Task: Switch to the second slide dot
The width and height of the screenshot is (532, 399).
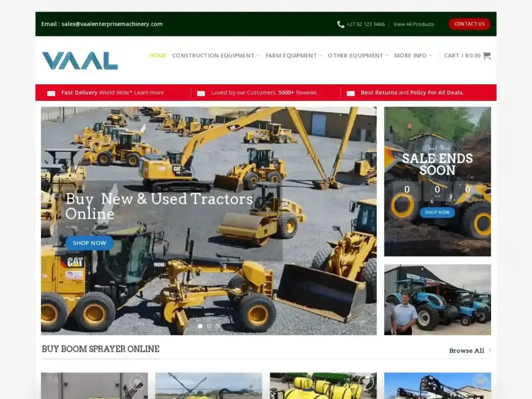Action: [209, 326]
